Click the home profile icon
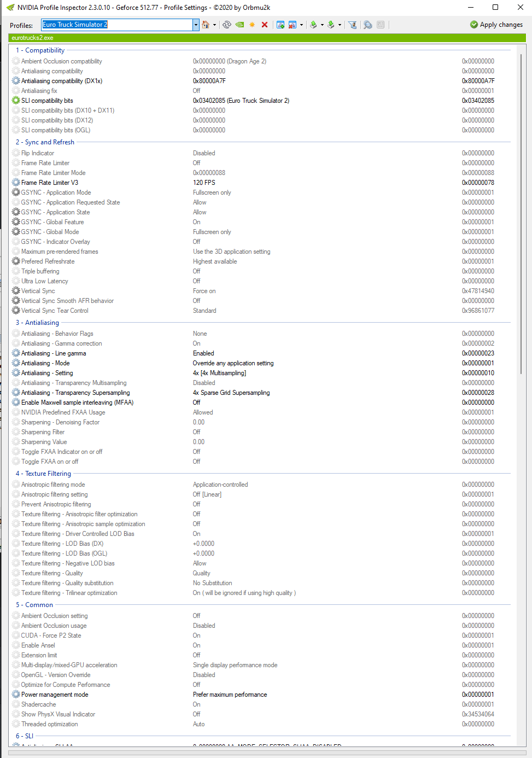Image resolution: width=532 pixels, height=758 pixels. point(206,25)
